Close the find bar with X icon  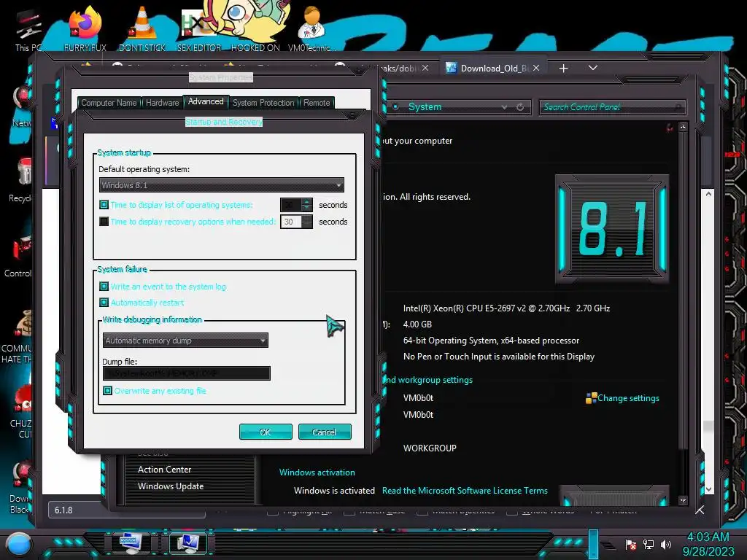(x=700, y=510)
